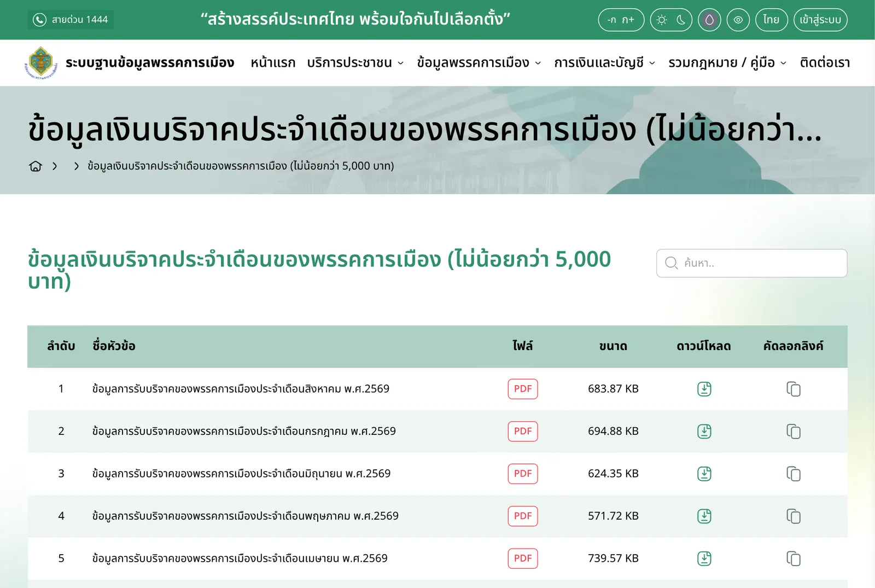Viewport: 875px width, 588px height.
Task: Expand the ข้อมูลพรรคการเมือง dropdown menu
Action: click(x=479, y=63)
